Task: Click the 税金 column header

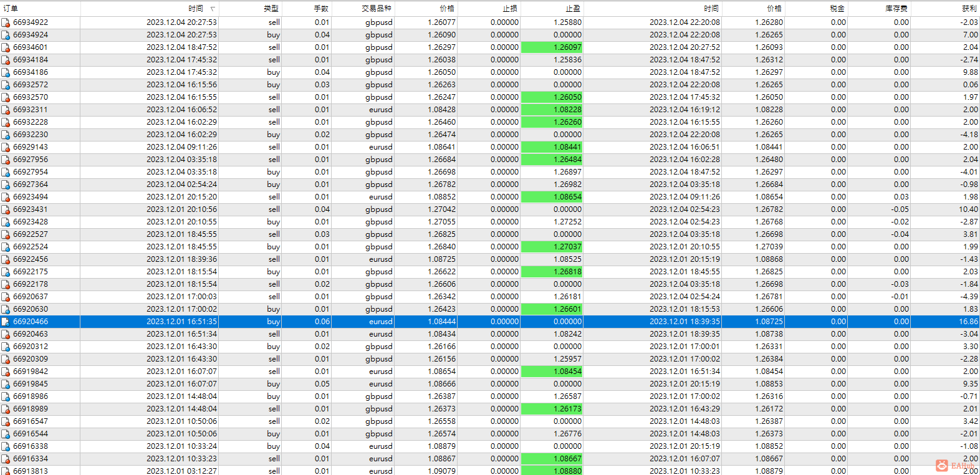Action: 837,9
